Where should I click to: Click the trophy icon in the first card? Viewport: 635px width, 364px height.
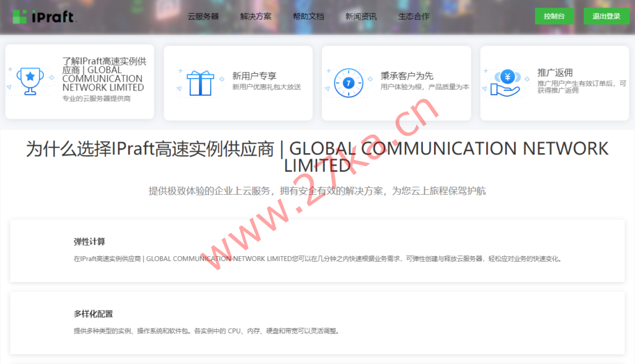(x=30, y=81)
